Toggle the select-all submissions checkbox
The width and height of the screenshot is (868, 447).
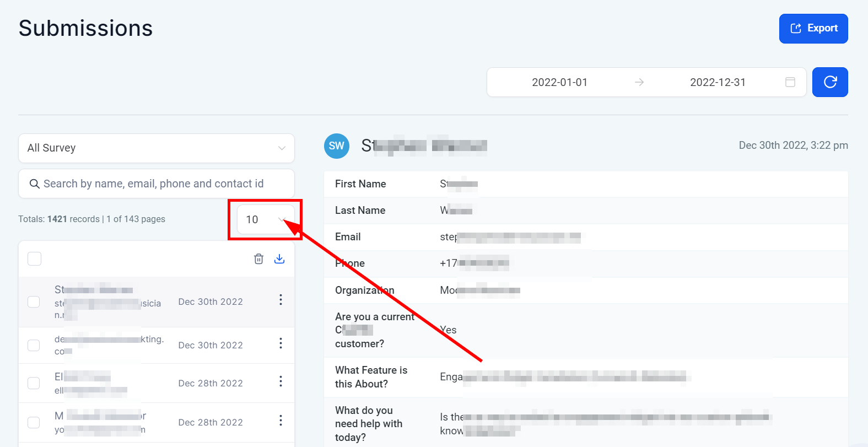(35, 258)
